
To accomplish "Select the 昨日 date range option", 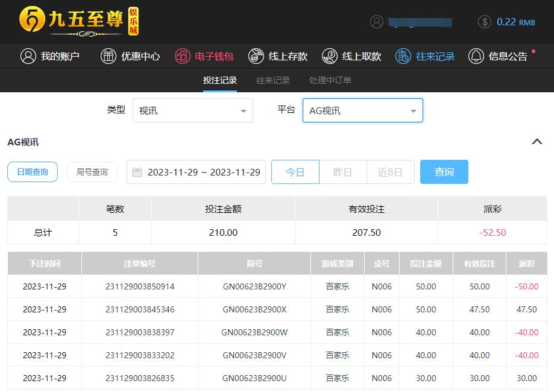I will [342, 172].
